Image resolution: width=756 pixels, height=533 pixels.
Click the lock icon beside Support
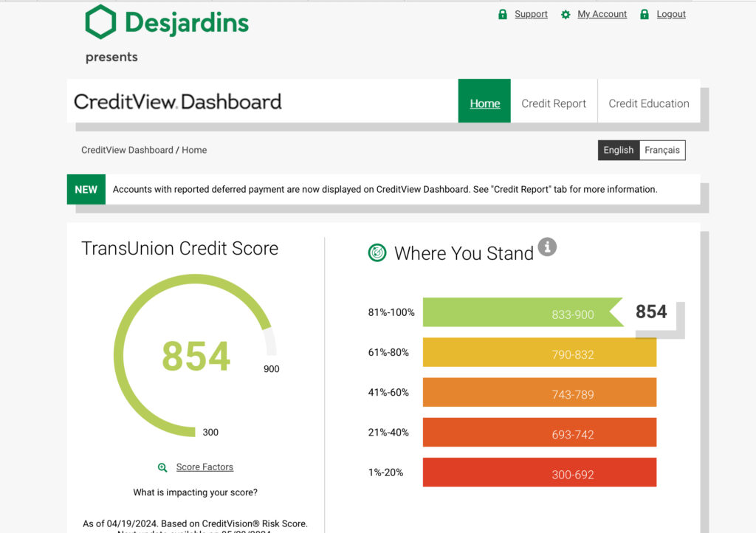503,14
